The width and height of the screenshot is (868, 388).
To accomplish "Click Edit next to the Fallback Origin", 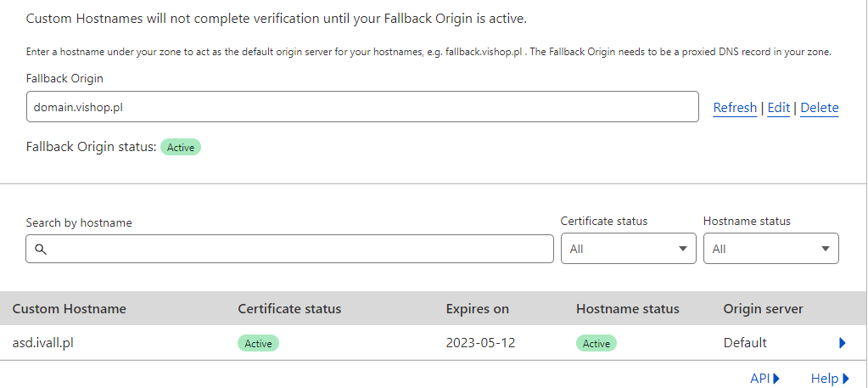I will click(x=778, y=108).
